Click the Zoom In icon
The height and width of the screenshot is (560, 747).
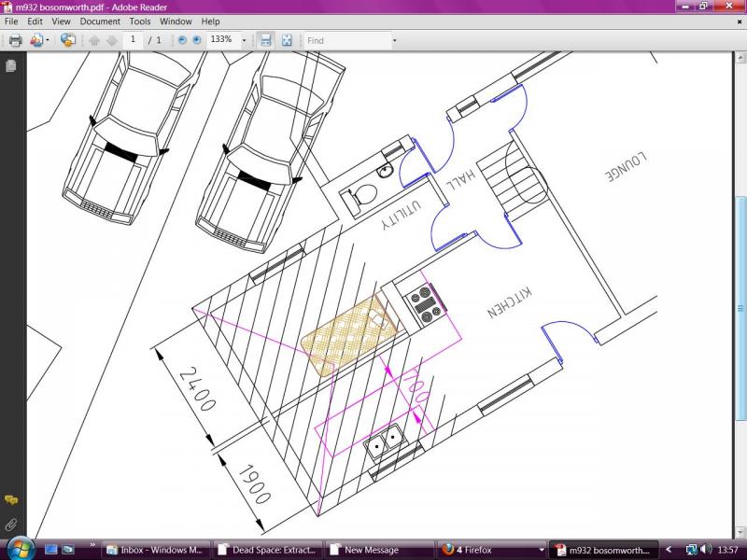[195, 41]
